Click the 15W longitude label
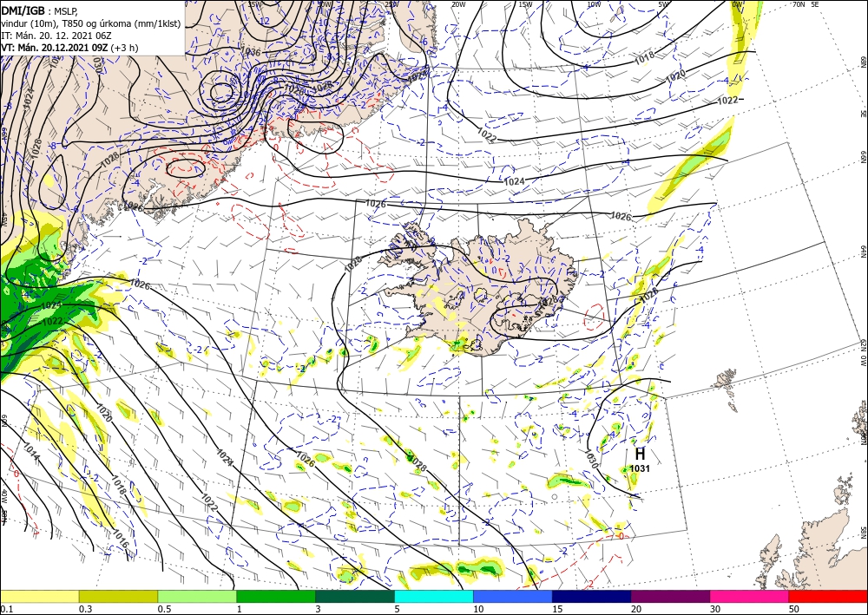Screen dimensions: 868x615 (526, 4)
